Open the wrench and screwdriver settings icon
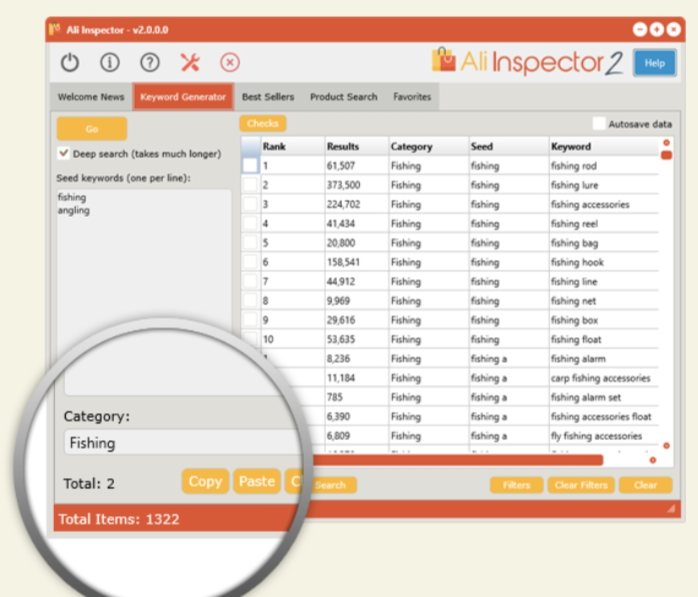Viewport: 698px width, 597px height. point(190,62)
